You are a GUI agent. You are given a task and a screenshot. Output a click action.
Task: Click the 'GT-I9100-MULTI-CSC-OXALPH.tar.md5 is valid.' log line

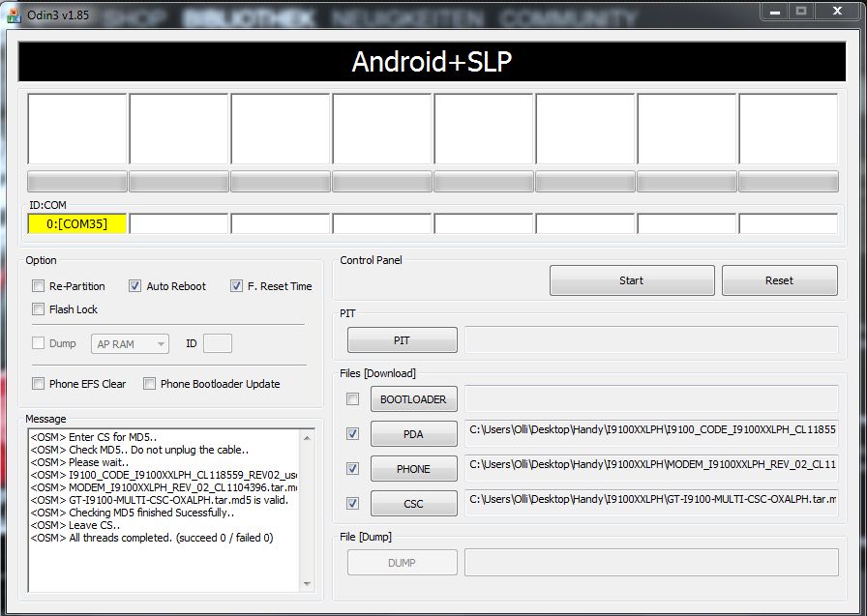(160, 500)
